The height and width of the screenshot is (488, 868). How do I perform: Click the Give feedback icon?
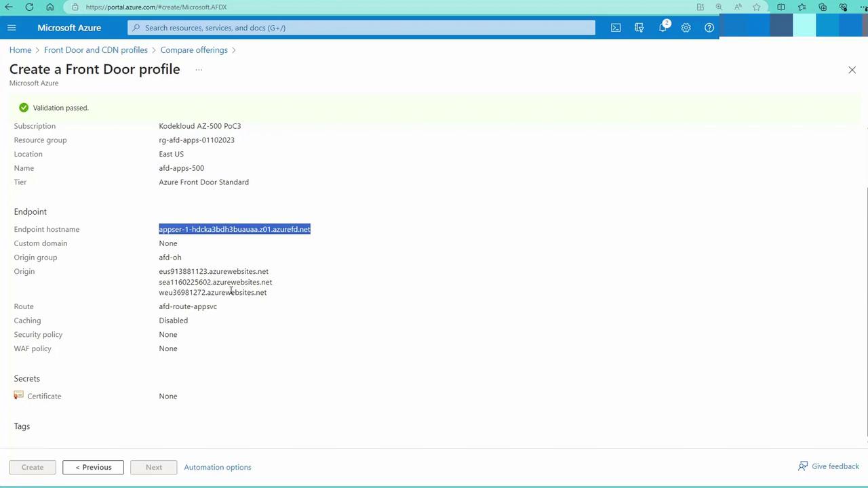[803, 466]
